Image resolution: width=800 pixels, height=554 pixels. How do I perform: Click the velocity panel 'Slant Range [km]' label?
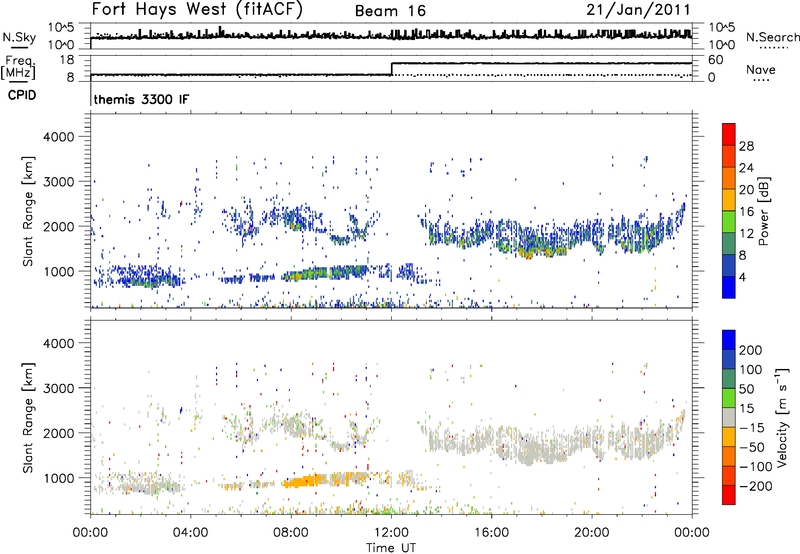(28, 417)
